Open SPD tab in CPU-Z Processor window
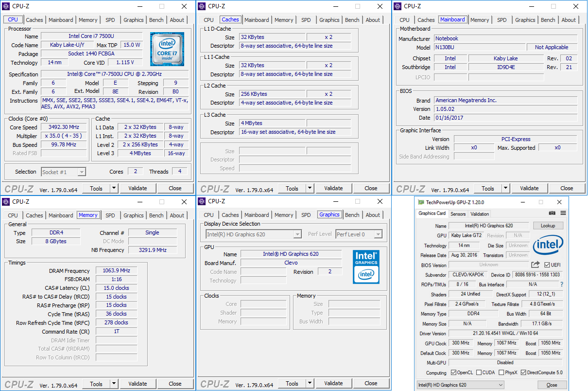The width and height of the screenshot is (588, 391). tap(110, 20)
